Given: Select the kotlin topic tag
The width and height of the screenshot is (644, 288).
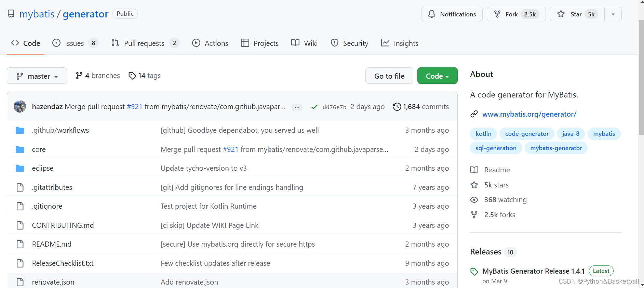Looking at the screenshot, I should tap(483, 134).
